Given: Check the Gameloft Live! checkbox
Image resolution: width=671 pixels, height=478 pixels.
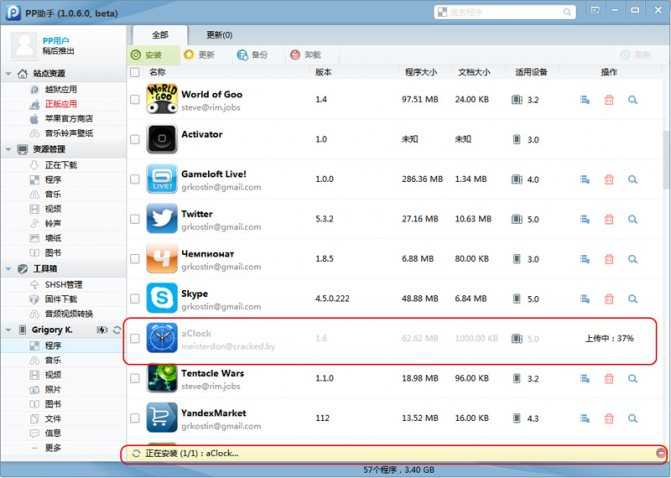Looking at the screenshot, I should pyautogui.click(x=135, y=179).
